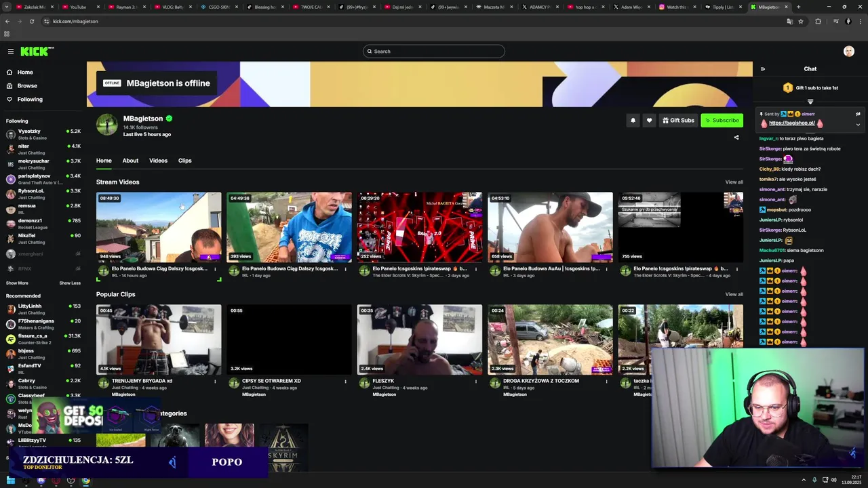Click Show More in following list
The height and width of the screenshot is (488, 868).
[x=17, y=283]
